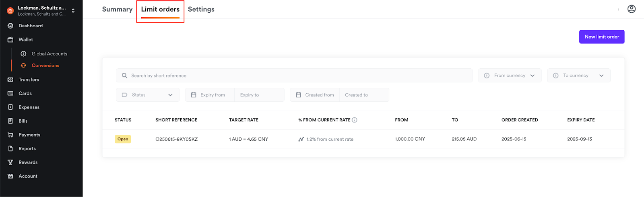The image size is (644, 197).
Task: Click info icon beside % From Current Rate
Action: click(355, 120)
